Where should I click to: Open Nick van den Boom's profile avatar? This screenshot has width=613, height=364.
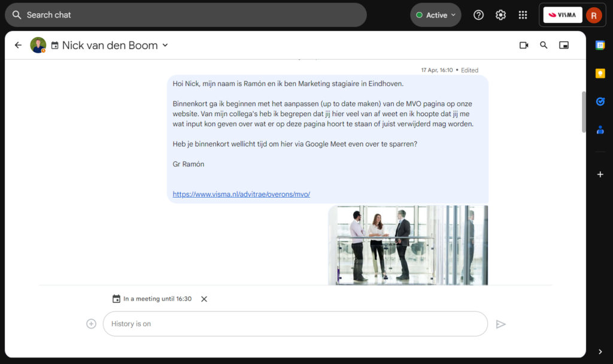click(38, 45)
